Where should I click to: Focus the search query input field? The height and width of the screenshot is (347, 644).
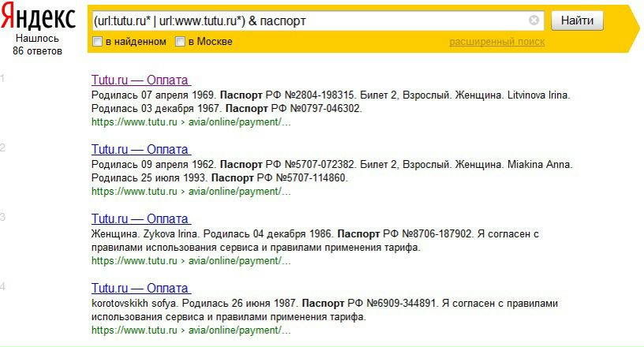(308, 21)
